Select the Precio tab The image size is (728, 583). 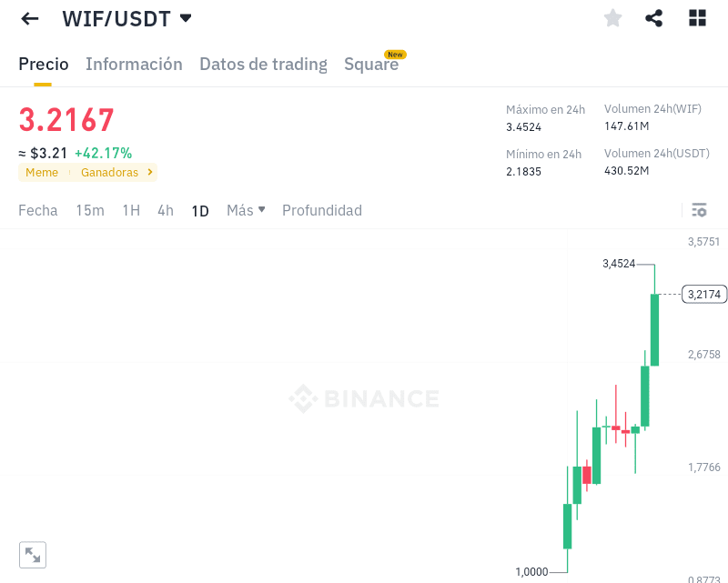point(43,64)
